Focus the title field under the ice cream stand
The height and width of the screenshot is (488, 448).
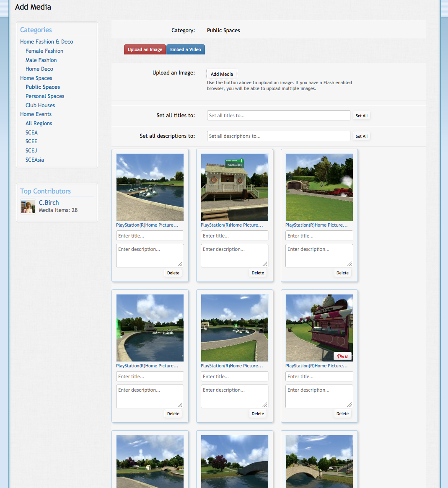(319, 376)
